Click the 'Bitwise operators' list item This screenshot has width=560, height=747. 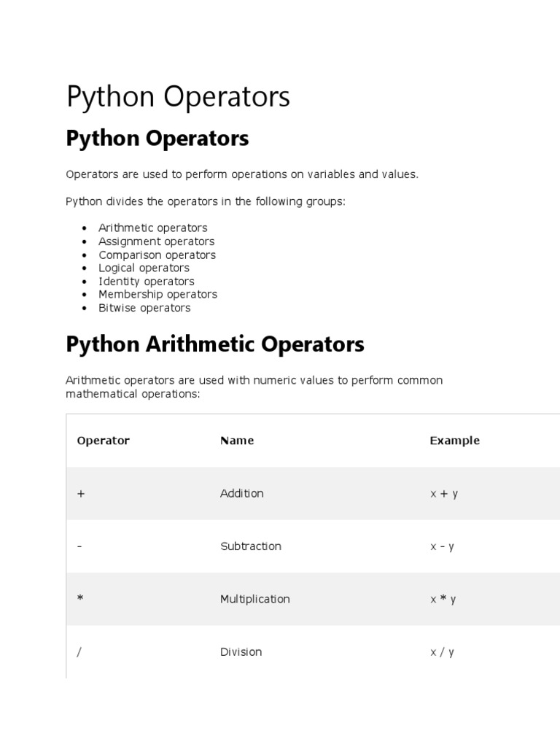coord(144,308)
